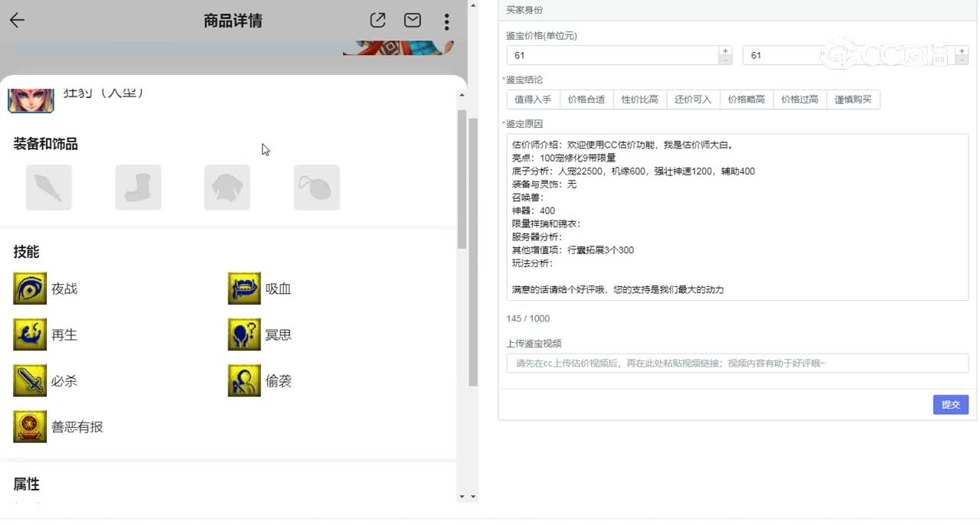Go back using the back arrow
This screenshot has height=525, width=980.
tap(16, 20)
